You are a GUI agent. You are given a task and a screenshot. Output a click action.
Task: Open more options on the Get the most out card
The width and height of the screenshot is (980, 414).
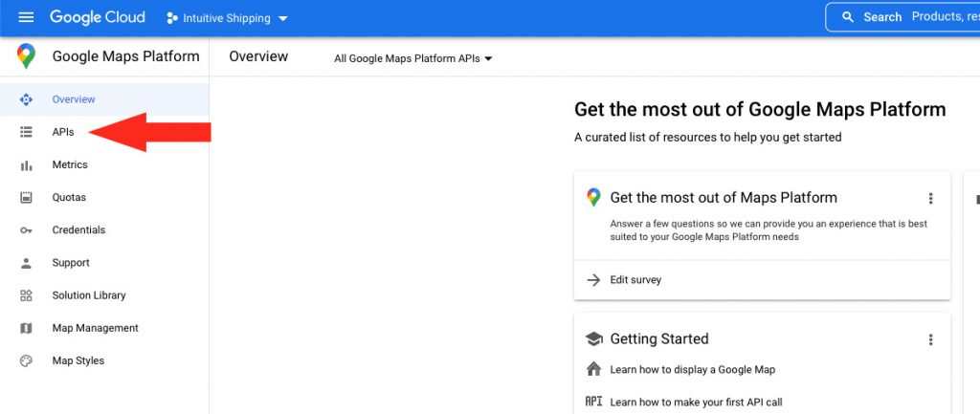(x=930, y=199)
